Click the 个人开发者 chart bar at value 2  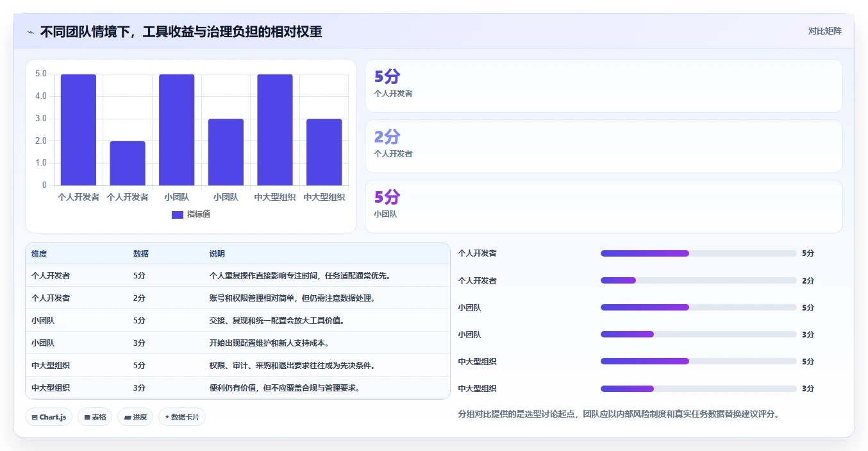[128, 164]
